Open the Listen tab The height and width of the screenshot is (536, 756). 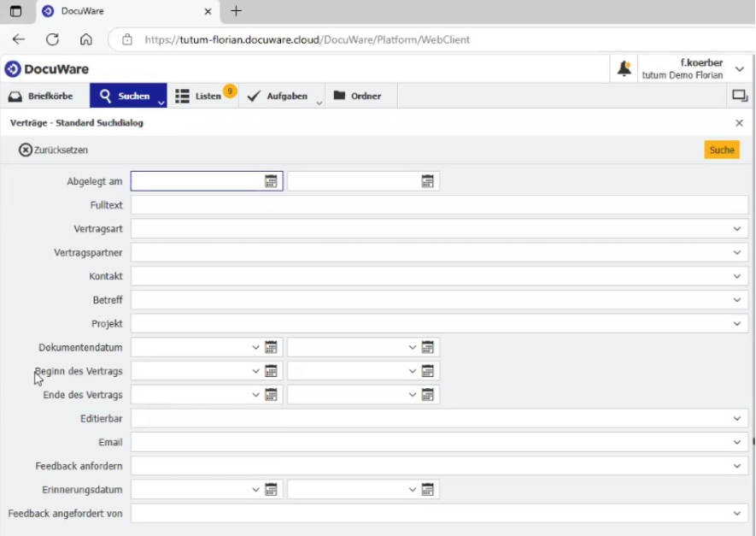tap(202, 96)
